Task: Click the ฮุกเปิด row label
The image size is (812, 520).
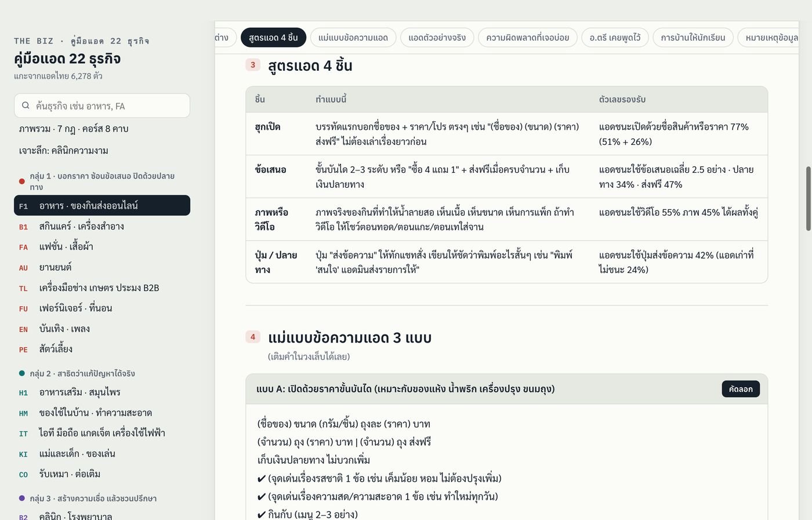Action: [x=268, y=127]
